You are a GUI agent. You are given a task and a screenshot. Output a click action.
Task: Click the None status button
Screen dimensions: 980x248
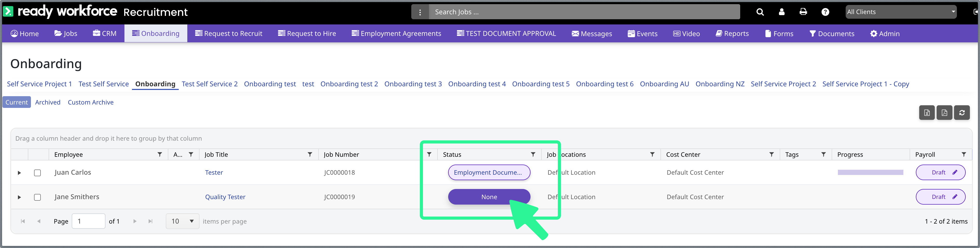(489, 197)
